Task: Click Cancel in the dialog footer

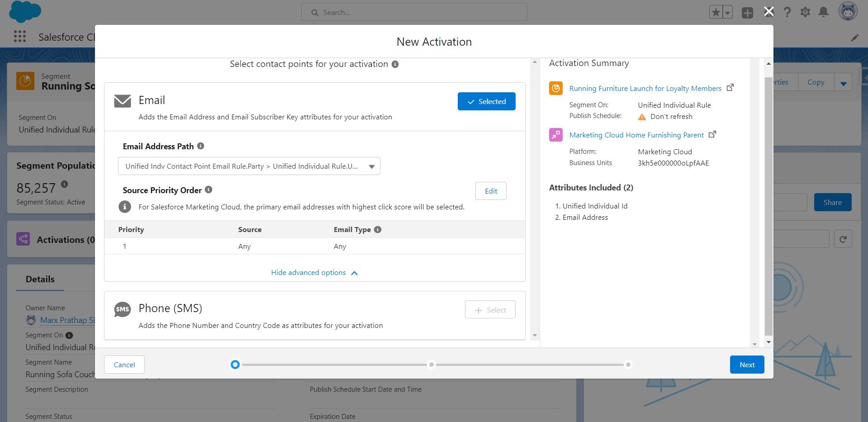Action: pos(124,365)
